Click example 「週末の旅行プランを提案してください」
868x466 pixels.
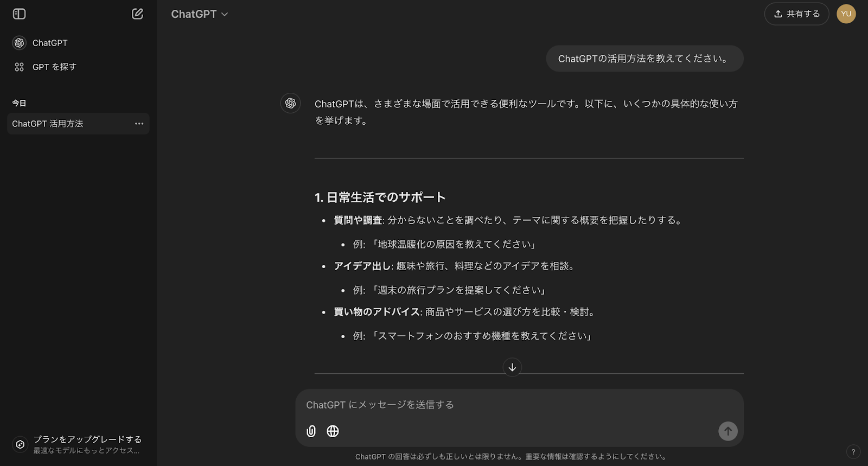[458, 290]
